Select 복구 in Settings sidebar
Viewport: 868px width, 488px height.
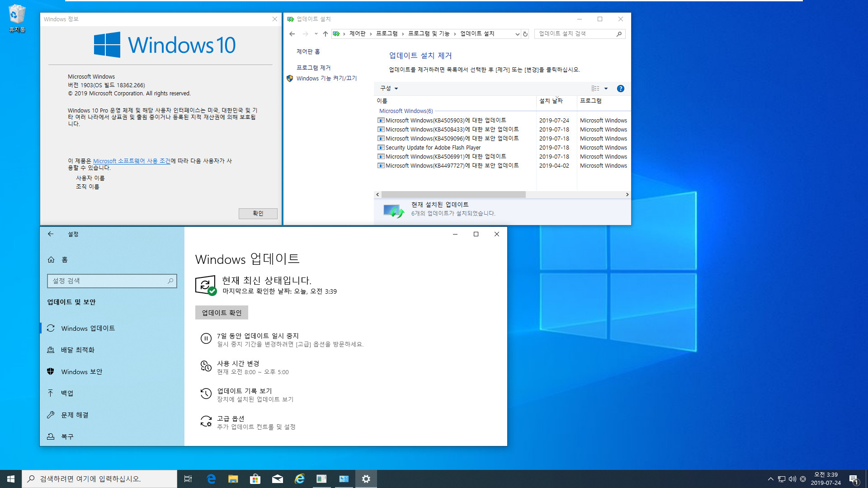[112, 437]
